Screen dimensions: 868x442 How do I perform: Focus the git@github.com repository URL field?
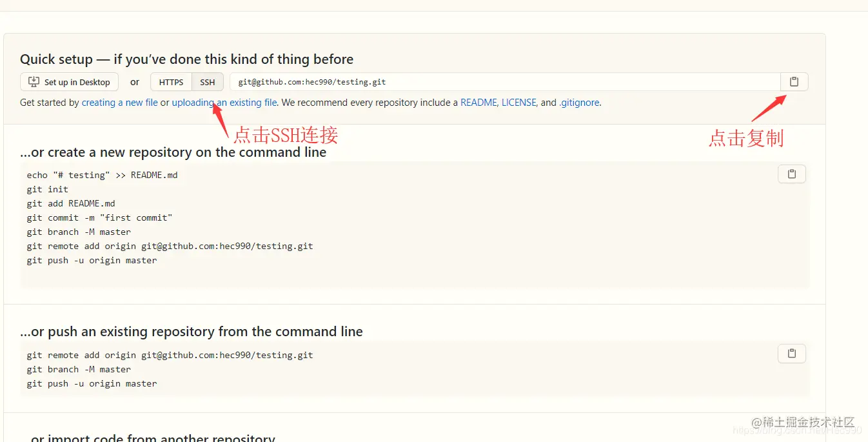505,82
